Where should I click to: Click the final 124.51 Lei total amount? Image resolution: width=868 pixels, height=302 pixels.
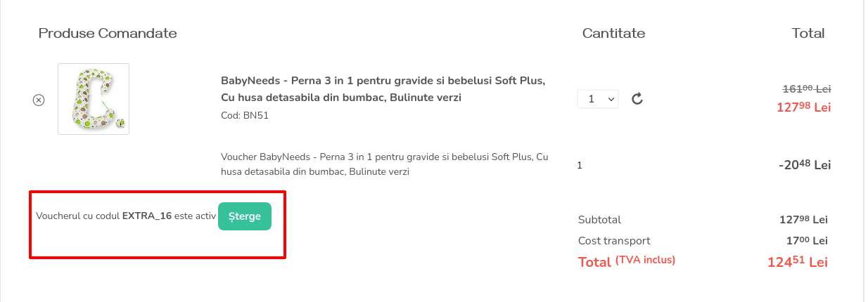pyautogui.click(x=798, y=262)
